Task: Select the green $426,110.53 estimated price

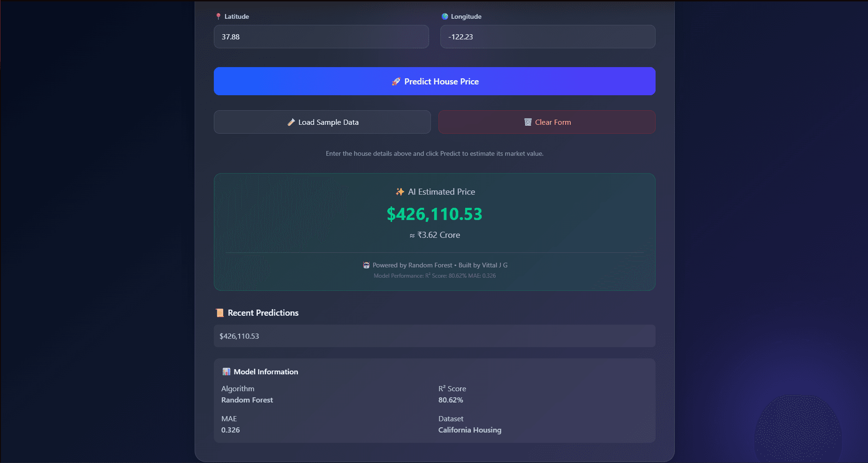Action: (435, 214)
